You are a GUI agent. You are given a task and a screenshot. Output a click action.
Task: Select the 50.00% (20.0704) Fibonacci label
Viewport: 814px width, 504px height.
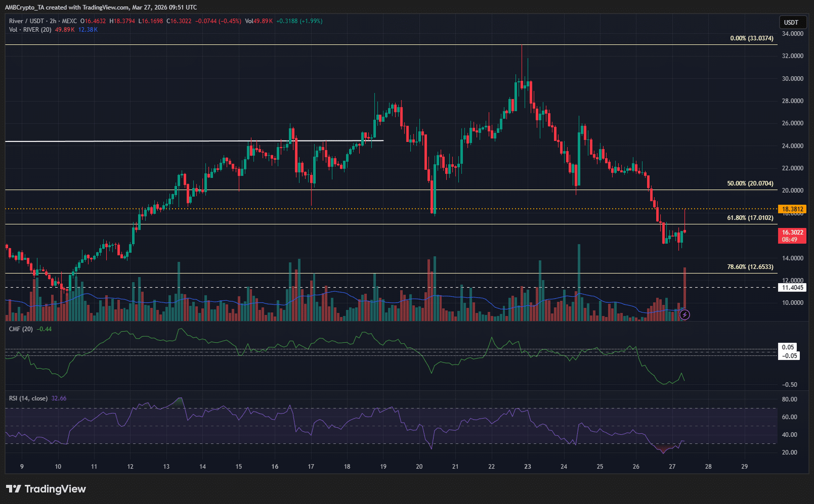coord(750,183)
